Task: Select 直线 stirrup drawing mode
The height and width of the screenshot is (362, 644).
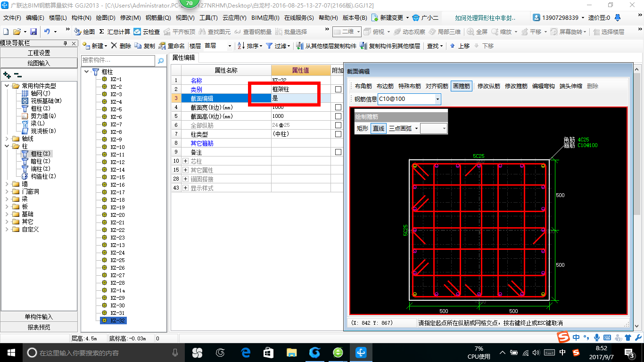Action: [x=379, y=128]
